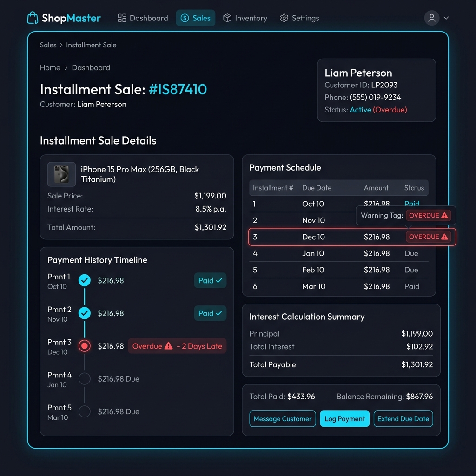Click the warning triangle in Pmnt 3 badge
Screen dimensions: 476x476
(168, 346)
